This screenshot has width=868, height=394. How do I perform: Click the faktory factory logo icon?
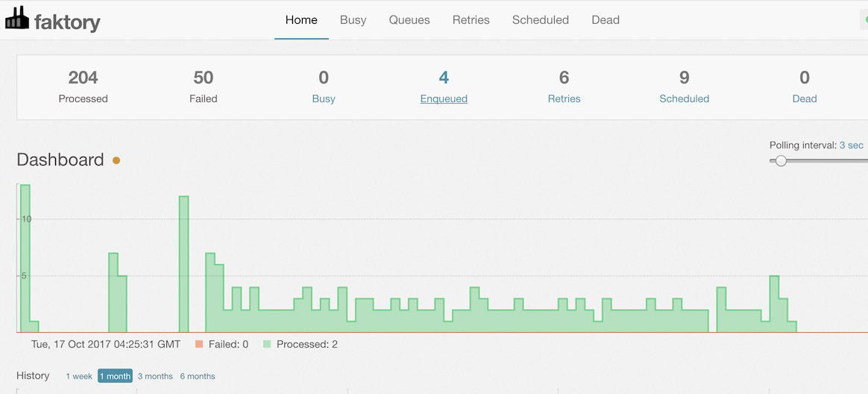(17, 19)
